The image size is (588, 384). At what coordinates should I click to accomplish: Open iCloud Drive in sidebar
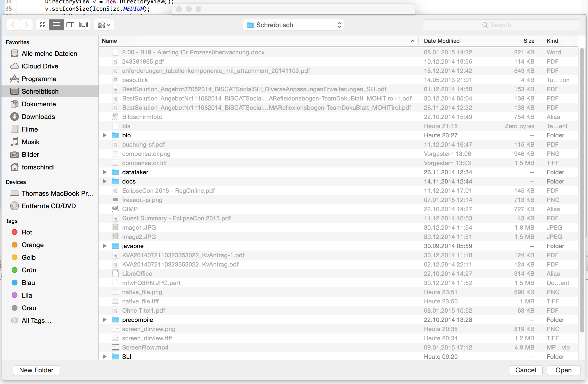(49, 66)
